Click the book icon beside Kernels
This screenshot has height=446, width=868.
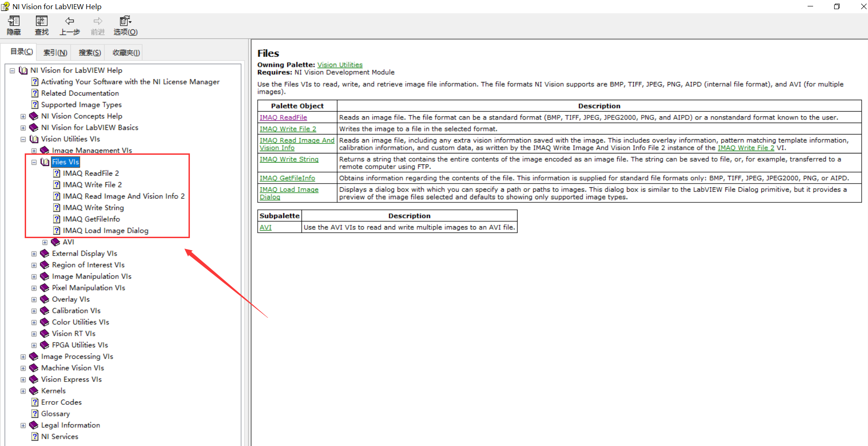(x=34, y=391)
